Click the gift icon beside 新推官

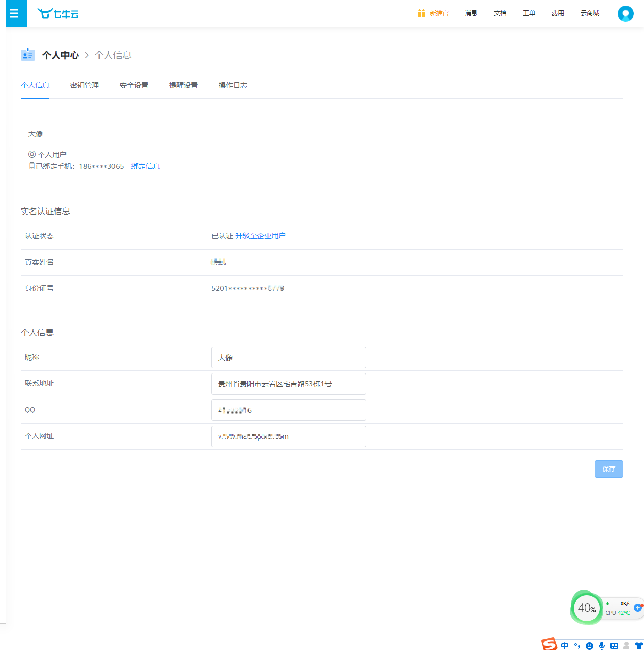point(421,13)
